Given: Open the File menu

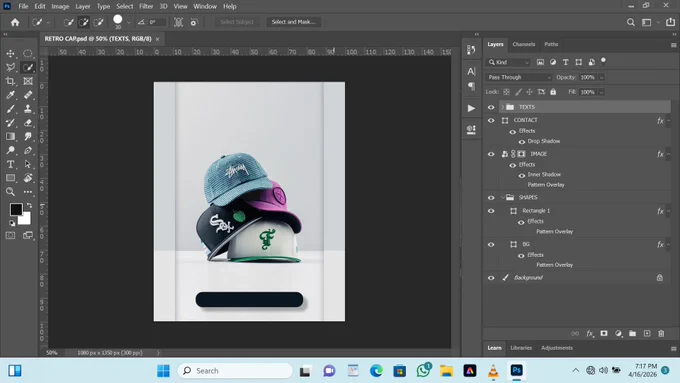Looking at the screenshot, I should click(x=23, y=7).
